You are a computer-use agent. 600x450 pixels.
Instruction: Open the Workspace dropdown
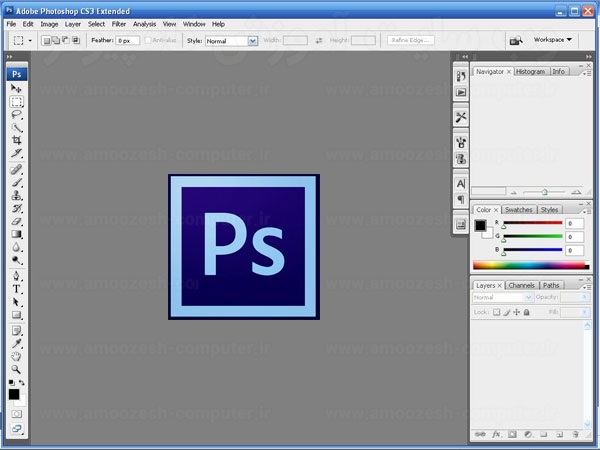click(553, 40)
